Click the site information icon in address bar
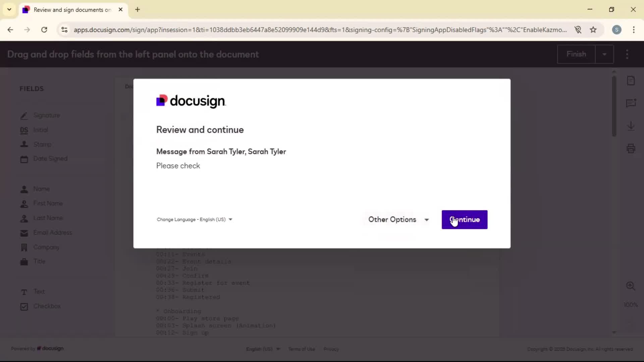 click(x=64, y=30)
